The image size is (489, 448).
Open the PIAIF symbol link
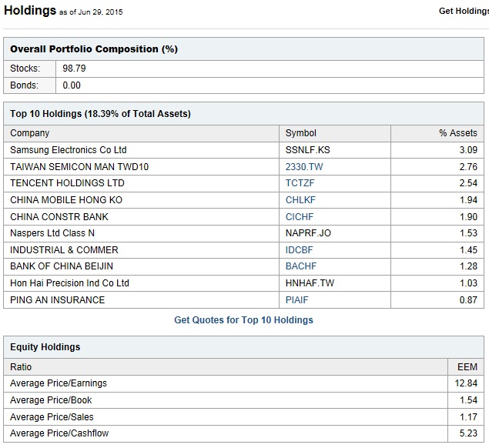296,300
